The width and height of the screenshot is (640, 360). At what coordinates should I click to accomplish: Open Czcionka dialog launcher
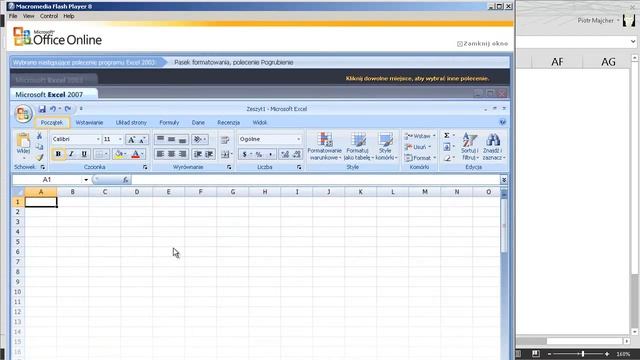(x=145, y=167)
